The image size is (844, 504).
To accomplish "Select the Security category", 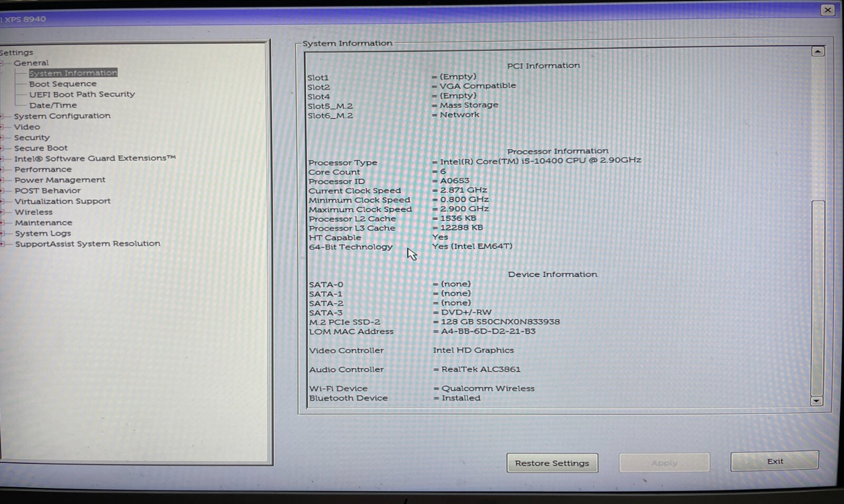I will pos(32,138).
